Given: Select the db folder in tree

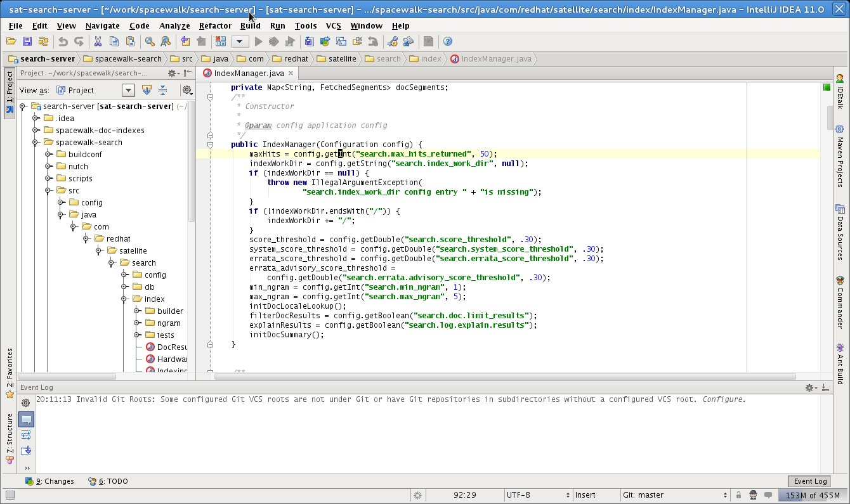Looking at the screenshot, I should (x=143, y=287).
